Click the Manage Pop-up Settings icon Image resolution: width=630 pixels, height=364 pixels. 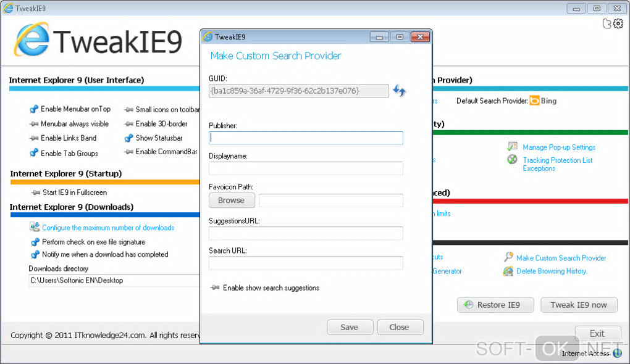(512, 146)
